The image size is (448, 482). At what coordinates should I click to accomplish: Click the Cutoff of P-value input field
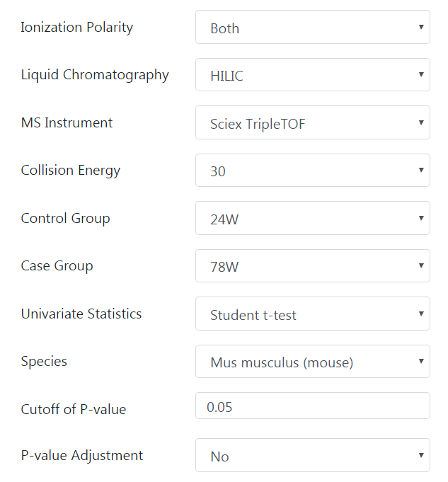pyautogui.click(x=312, y=406)
